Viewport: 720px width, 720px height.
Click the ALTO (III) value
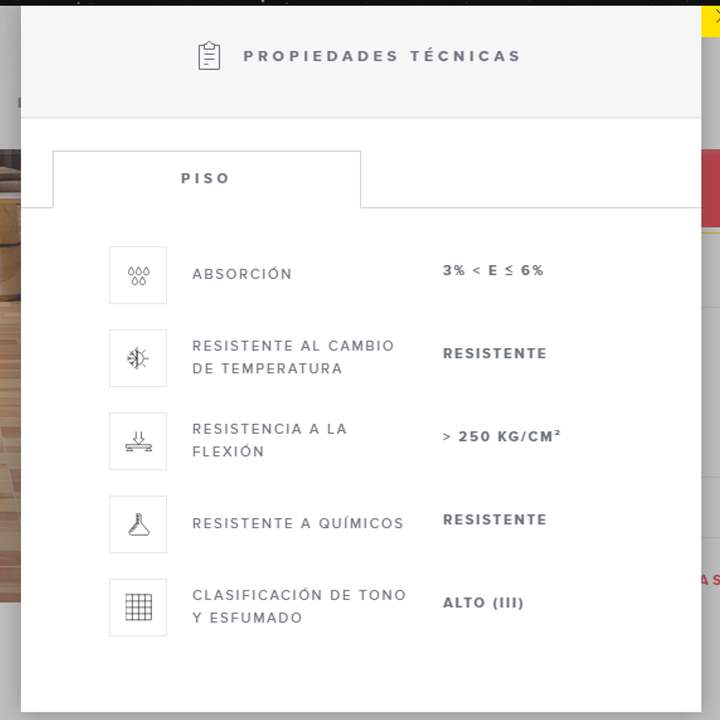pos(483,602)
